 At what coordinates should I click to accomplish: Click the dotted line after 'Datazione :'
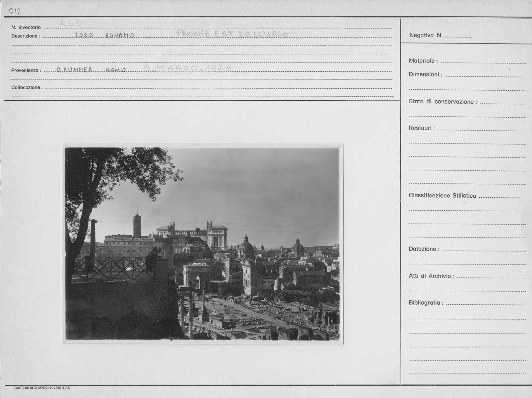coord(484,250)
